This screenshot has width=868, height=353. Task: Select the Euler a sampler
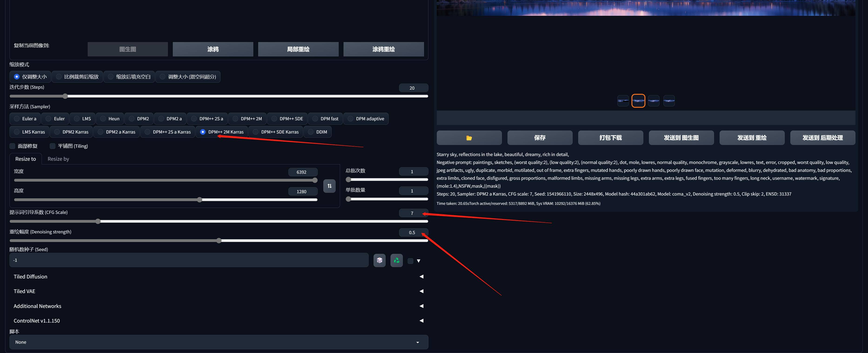point(25,119)
